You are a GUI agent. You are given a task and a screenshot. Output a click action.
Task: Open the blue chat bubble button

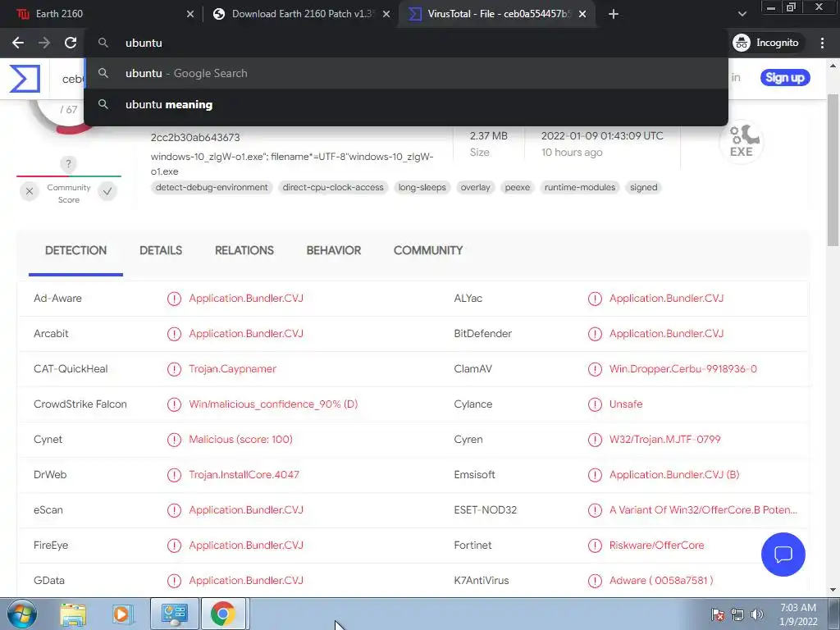(x=783, y=555)
